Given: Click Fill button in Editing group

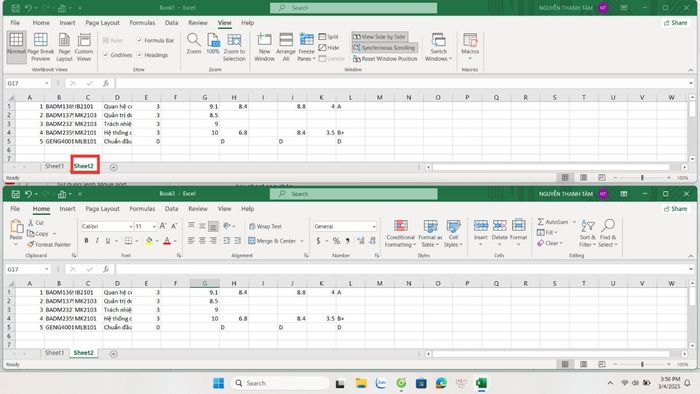Looking at the screenshot, I should (x=547, y=232).
